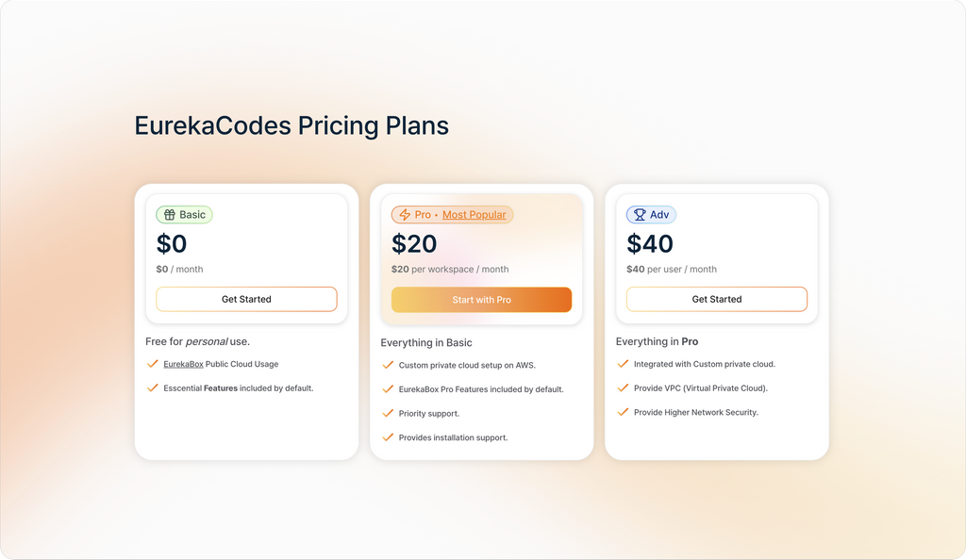Click the lightning bolt icon in Pro badge

tap(405, 215)
